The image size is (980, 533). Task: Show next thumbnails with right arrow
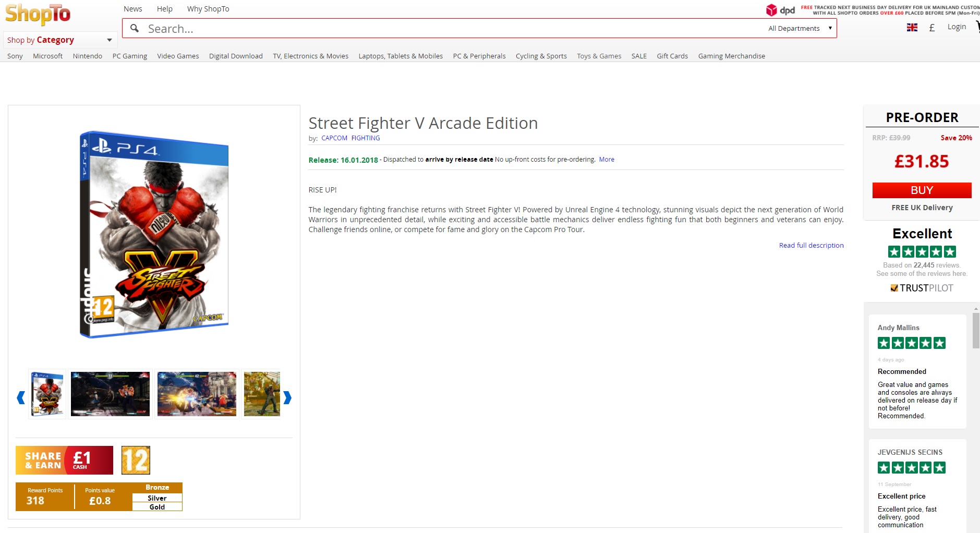pos(287,398)
